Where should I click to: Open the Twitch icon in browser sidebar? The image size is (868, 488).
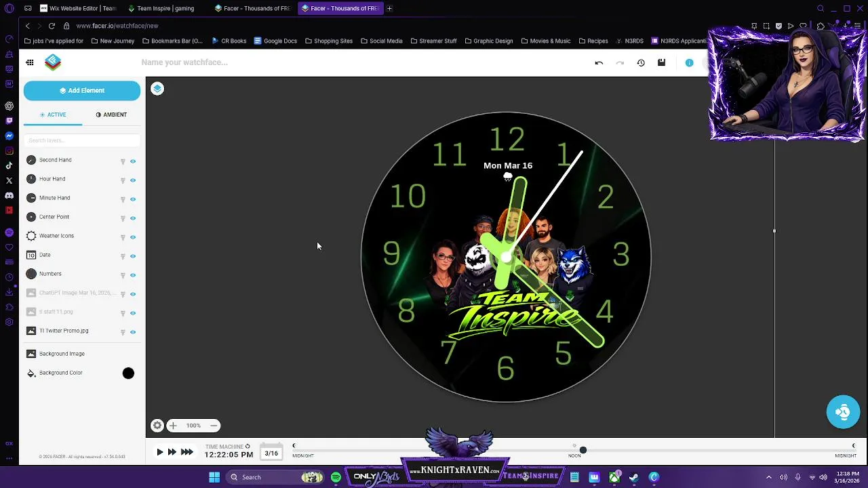[x=9, y=121]
